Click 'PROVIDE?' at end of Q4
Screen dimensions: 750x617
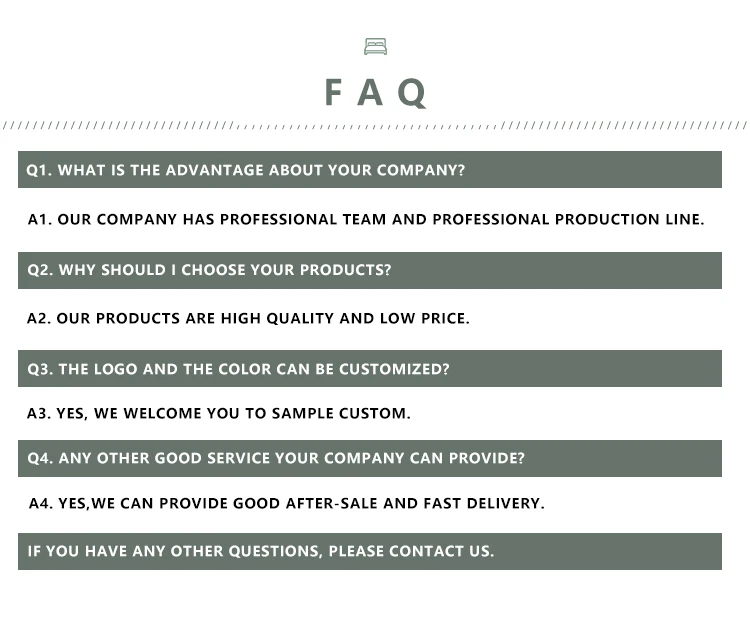486,458
